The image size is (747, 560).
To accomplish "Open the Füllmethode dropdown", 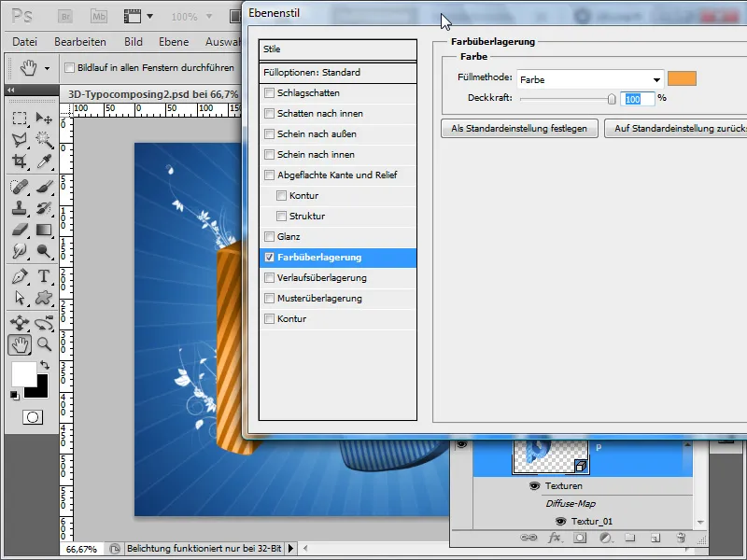I will click(591, 79).
